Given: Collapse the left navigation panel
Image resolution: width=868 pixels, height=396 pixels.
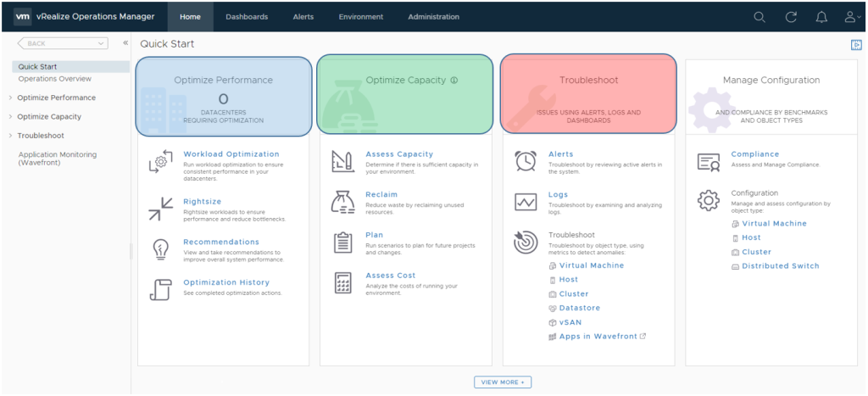Looking at the screenshot, I should (x=125, y=43).
